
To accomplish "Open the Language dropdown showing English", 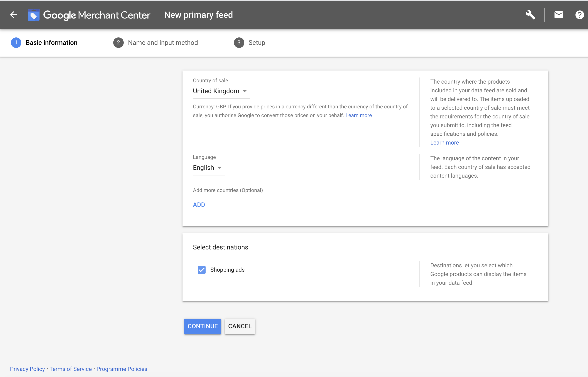I will (207, 167).
